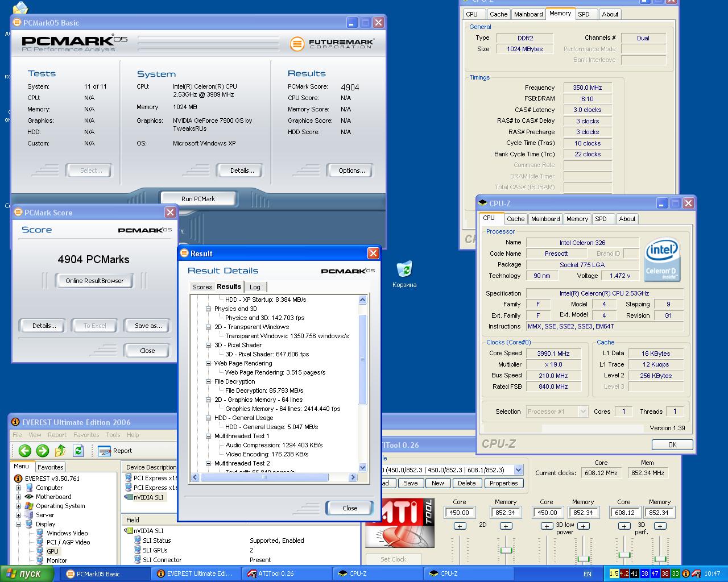The width and height of the screenshot is (728, 582).
Task: Click the 2D Core clock field in ATITool
Action: tap(460, 513)
